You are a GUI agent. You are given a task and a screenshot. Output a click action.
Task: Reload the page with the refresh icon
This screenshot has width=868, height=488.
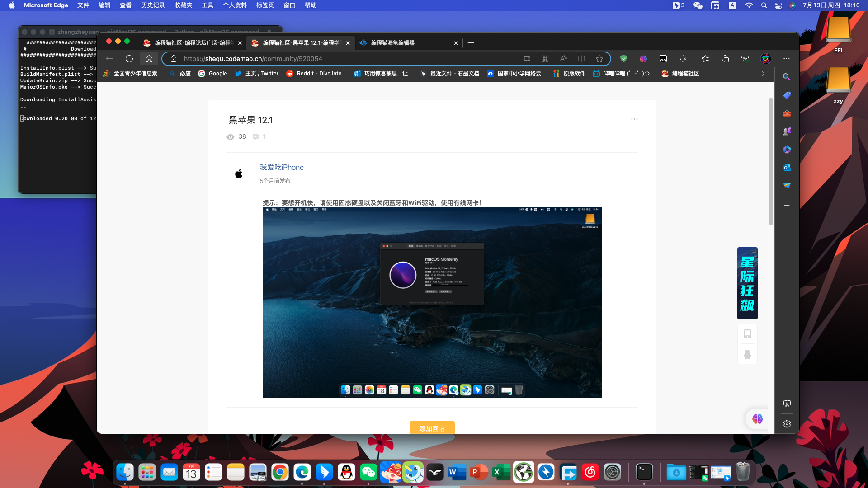pos(129,59)
